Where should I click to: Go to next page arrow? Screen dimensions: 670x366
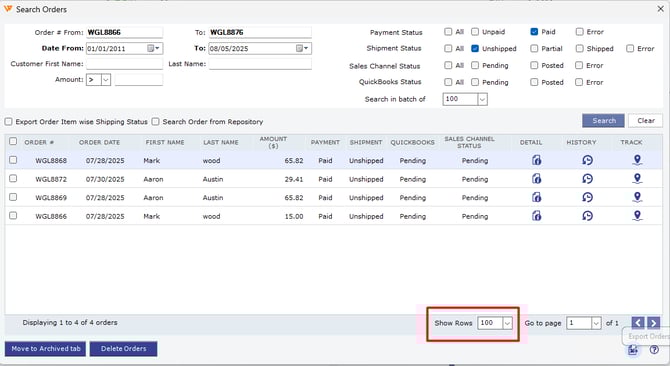[x=653, y=323]
